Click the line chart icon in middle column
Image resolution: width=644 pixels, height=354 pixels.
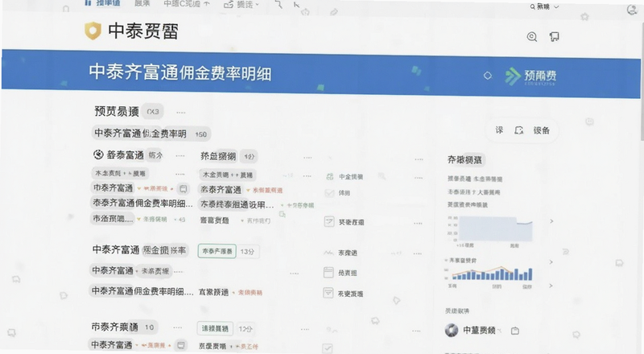[x=328, y=253]
